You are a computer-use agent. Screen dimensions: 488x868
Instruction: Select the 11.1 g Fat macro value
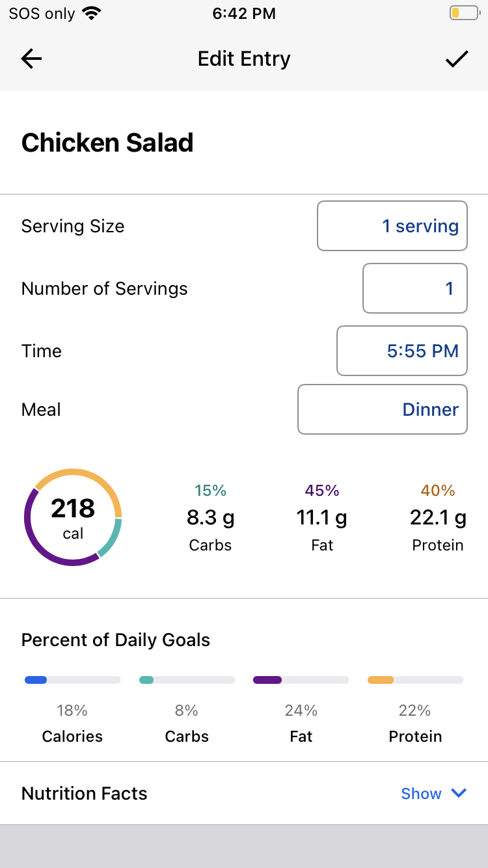point(322,518)
